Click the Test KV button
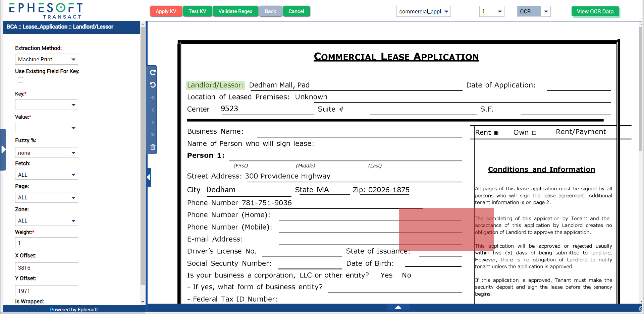644x314 pixels. click(197, 11)
